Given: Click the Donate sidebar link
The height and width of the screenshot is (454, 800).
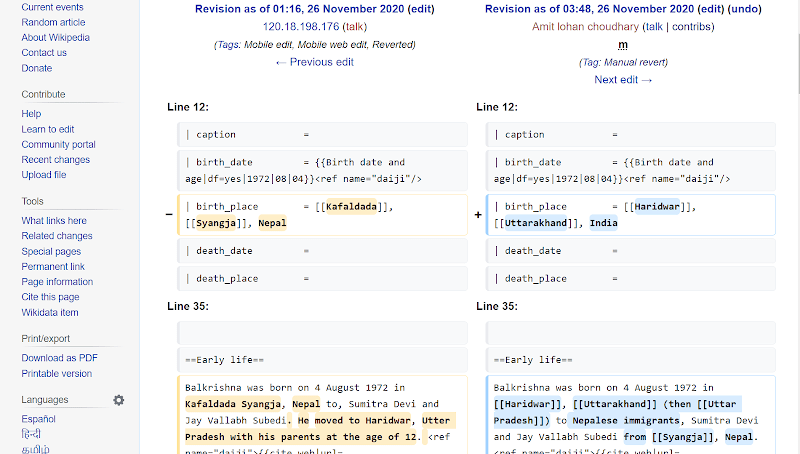Looking at the screenshot, I should click(x=37, y=68).
